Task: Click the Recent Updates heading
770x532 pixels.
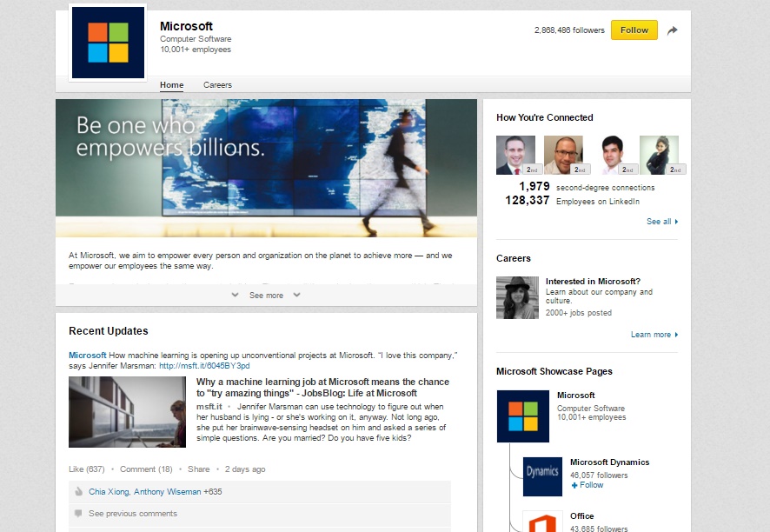Action: coord(108,331)
